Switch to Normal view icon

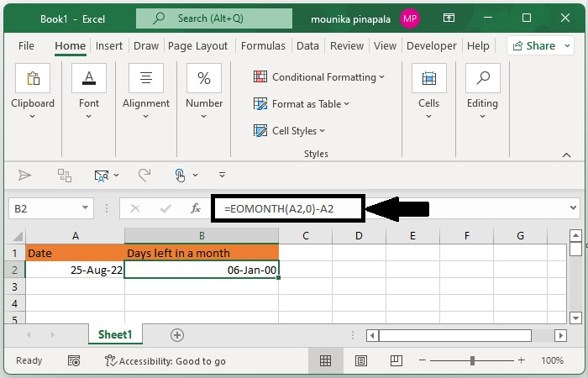(325, 360)
